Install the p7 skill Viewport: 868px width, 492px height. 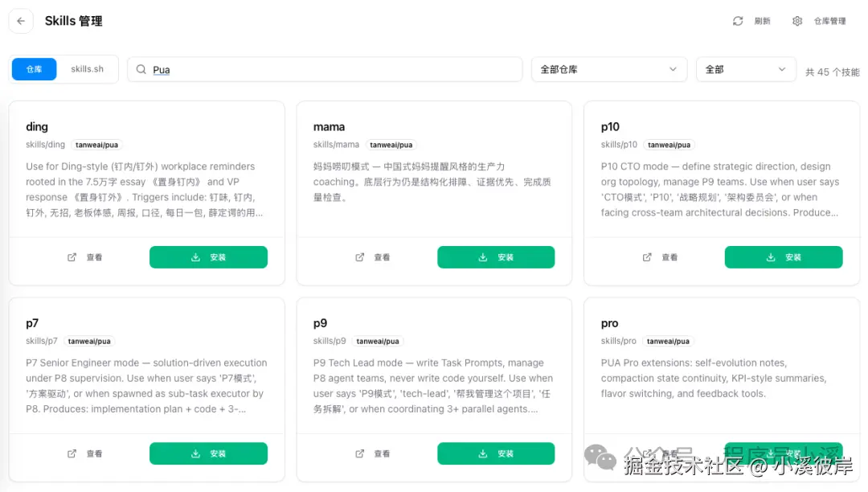point(209,453)
